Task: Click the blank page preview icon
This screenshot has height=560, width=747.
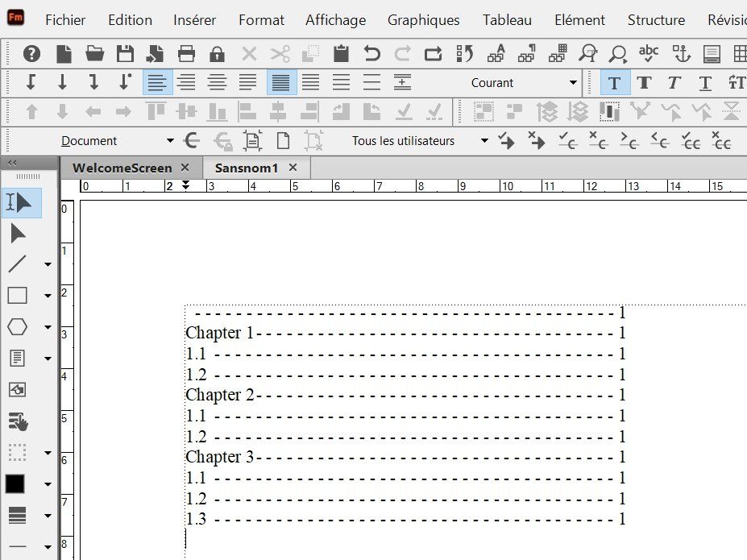Action: click(283, 141)
